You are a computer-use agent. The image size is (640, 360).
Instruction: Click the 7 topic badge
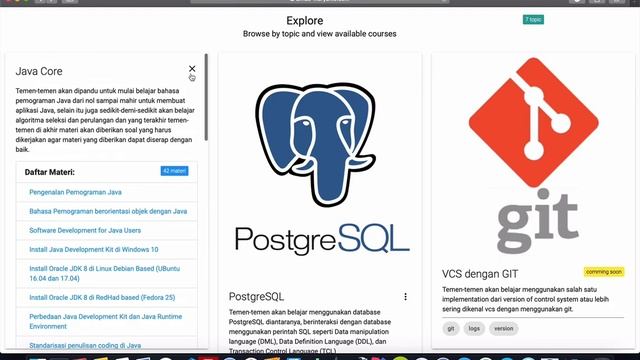[533, 20]
